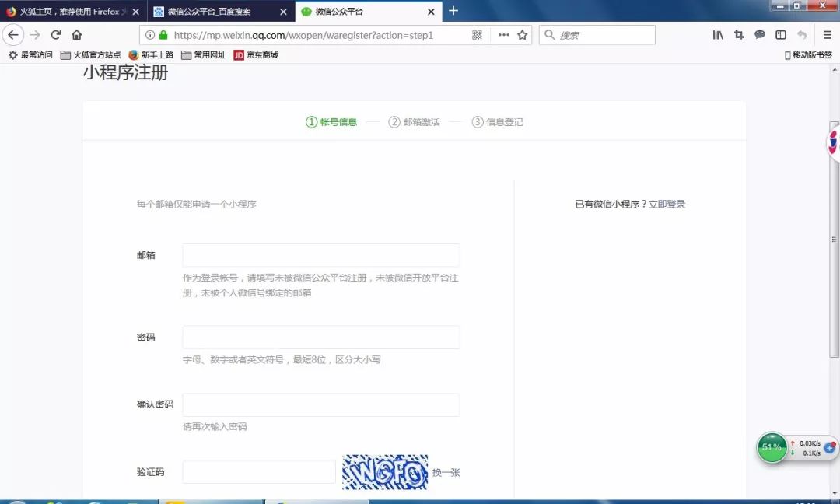Reload the current page
The width and height of the screenshot is (840, 504).
[56, 35]
